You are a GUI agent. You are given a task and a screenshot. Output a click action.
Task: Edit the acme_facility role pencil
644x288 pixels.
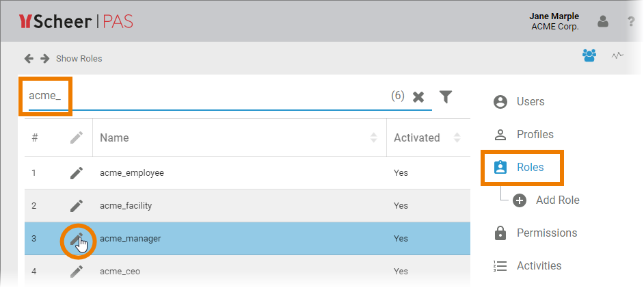coord(77,206)
